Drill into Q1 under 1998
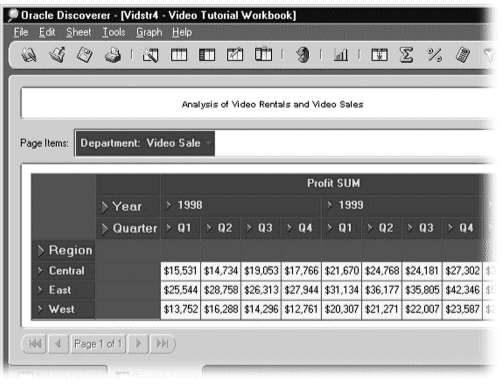Viewport: 502px width, 388px height. 169,228
